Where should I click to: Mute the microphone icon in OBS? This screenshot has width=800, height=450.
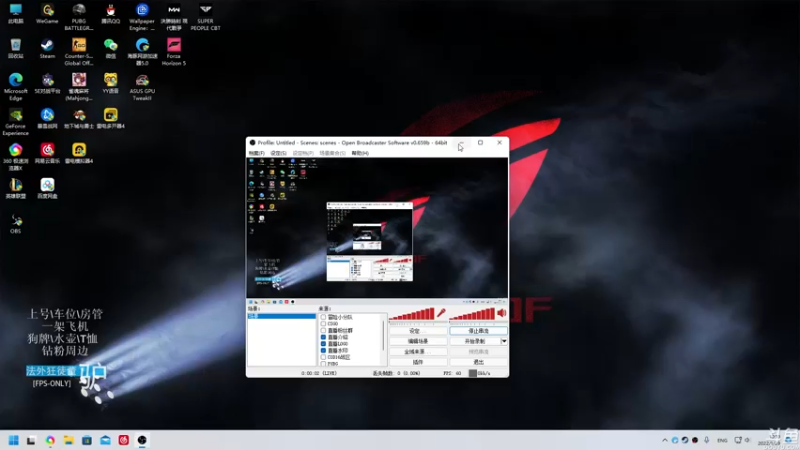pos(441,313)
